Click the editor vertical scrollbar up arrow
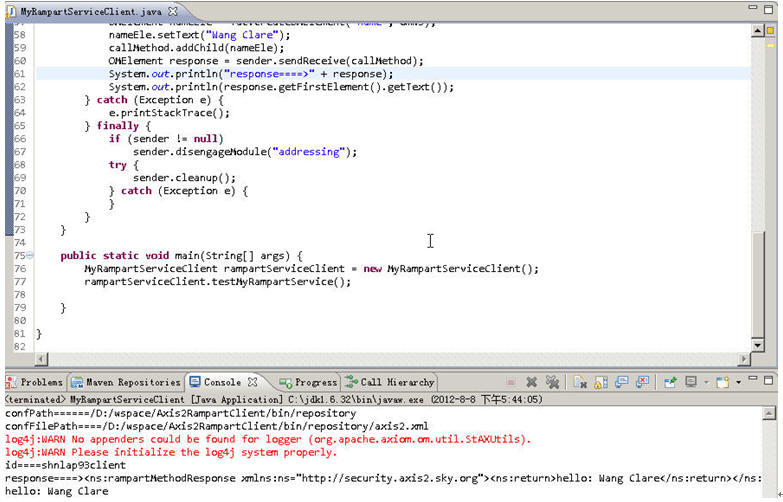The height and width of the screenshot is (502, 783). pyautogui.click(x=758, y=31)
